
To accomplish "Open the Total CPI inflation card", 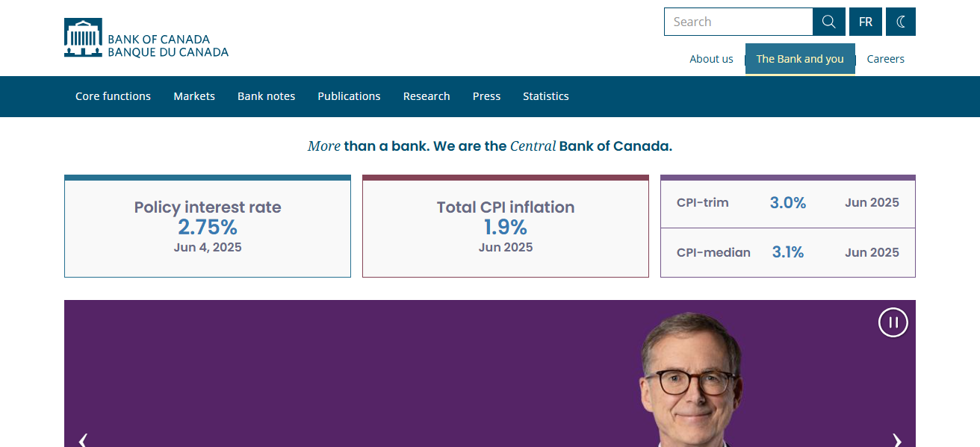I will 506,226.
